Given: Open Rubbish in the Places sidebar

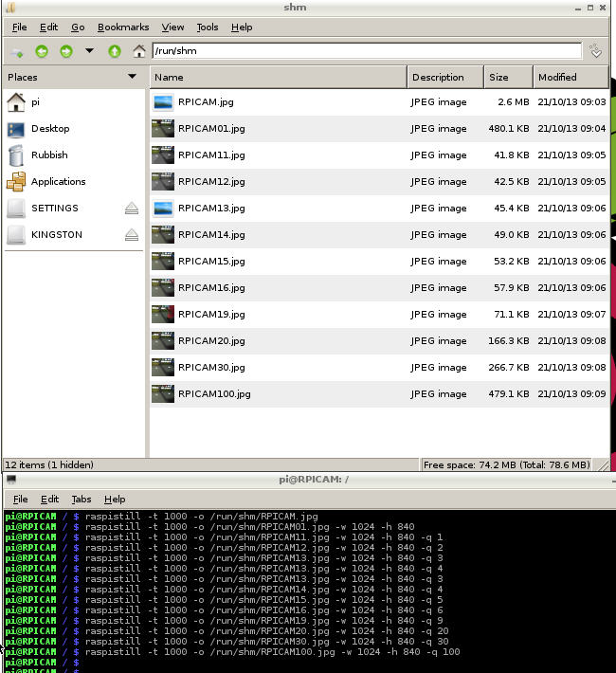Looking at the screenshot, I should point(49,155).
